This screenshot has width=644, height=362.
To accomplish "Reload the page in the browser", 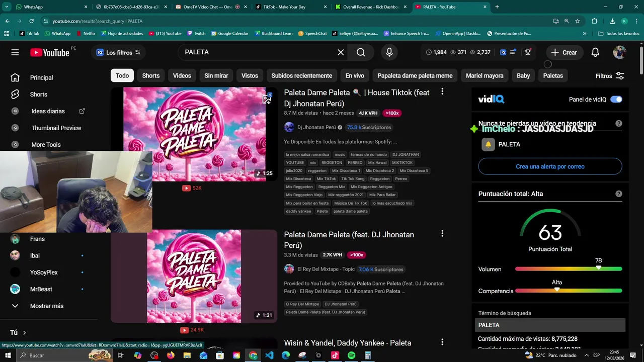I will click(31, 21).
